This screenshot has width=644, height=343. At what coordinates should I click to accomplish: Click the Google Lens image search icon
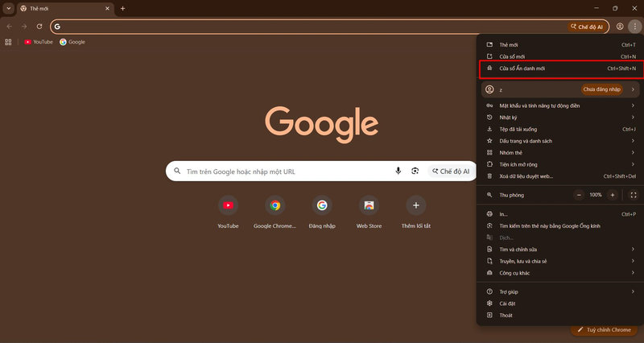click(415, 171)
